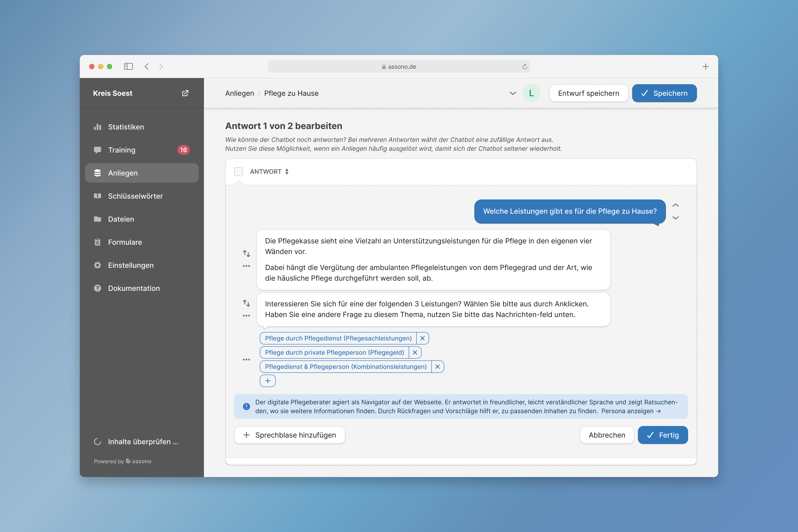Add a new quick reply with plus
The height and width of the screenshot is (532, 798).
point(268,381)
